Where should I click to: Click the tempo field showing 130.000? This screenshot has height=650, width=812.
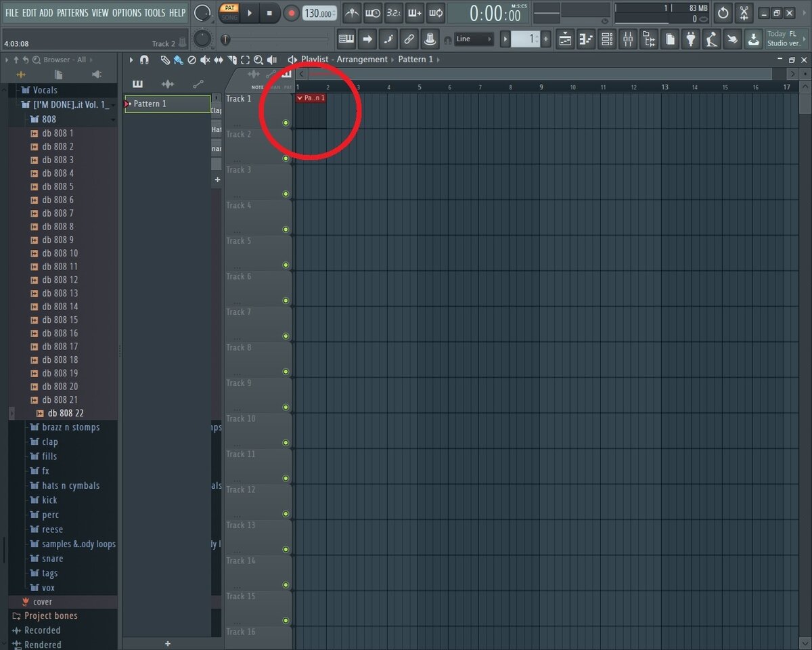tap(319, 14)
